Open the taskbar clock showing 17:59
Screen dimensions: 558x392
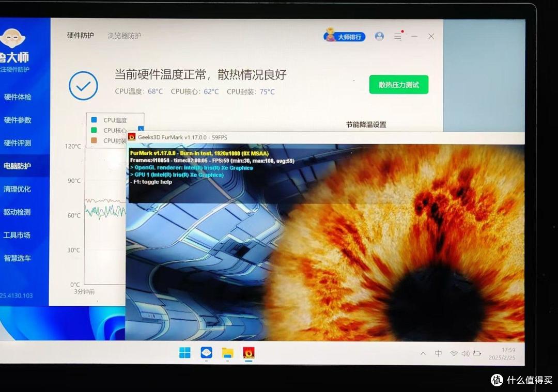pyautogui.click(x=502, y=354)
